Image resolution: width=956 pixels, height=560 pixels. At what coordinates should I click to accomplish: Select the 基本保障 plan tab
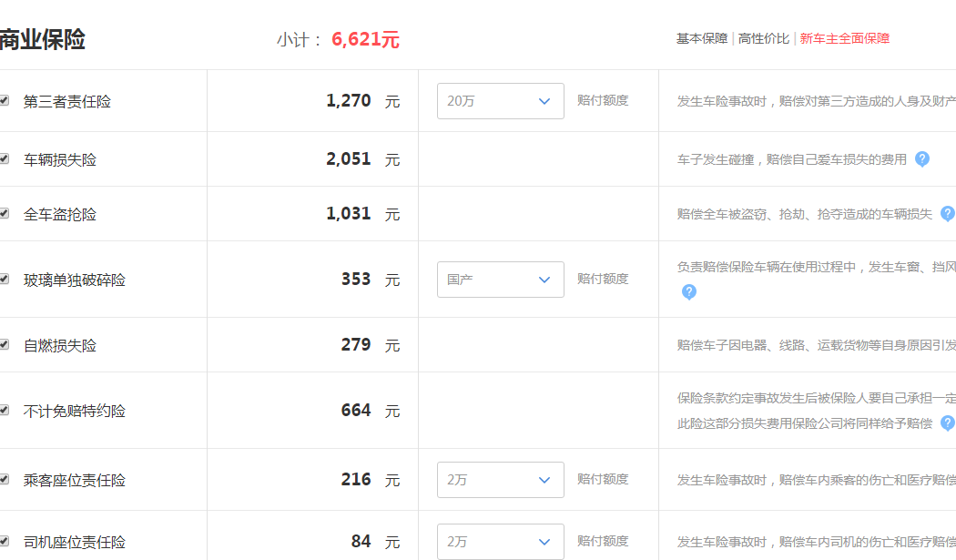coord(702,38)
